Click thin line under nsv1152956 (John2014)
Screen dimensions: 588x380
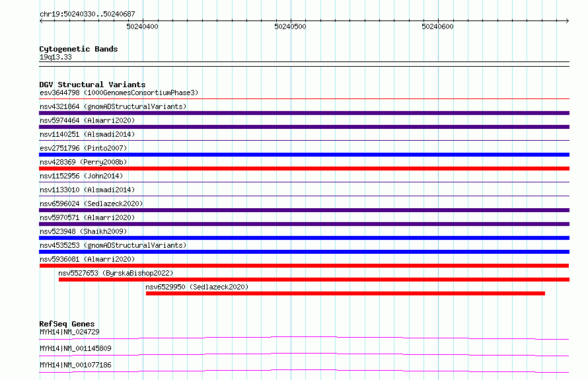click(x=304, y=182)
